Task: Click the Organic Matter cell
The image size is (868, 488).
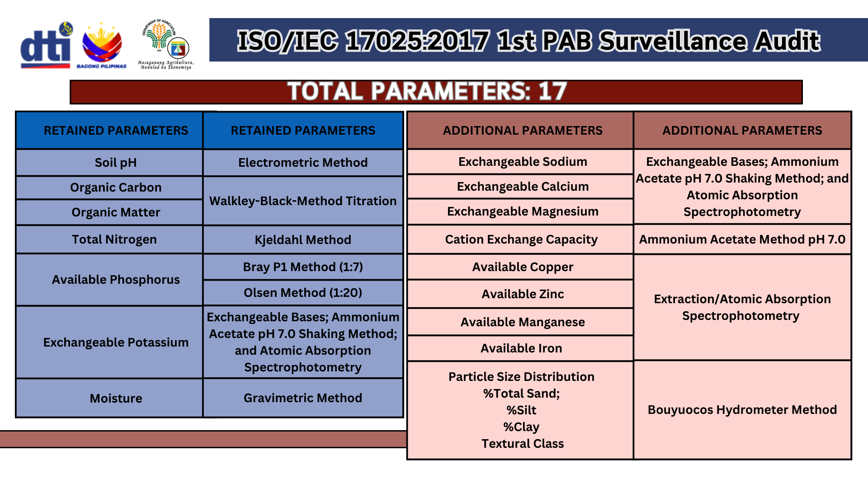Action: pos(109,212)
